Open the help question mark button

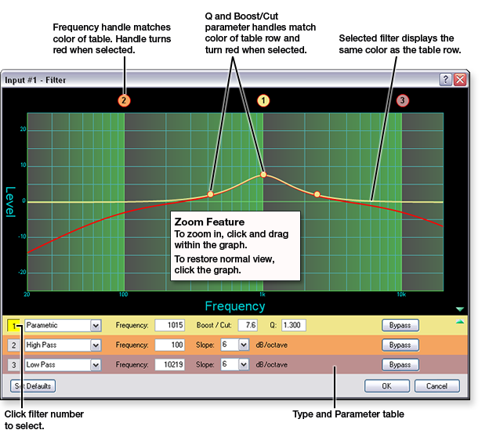445,79
